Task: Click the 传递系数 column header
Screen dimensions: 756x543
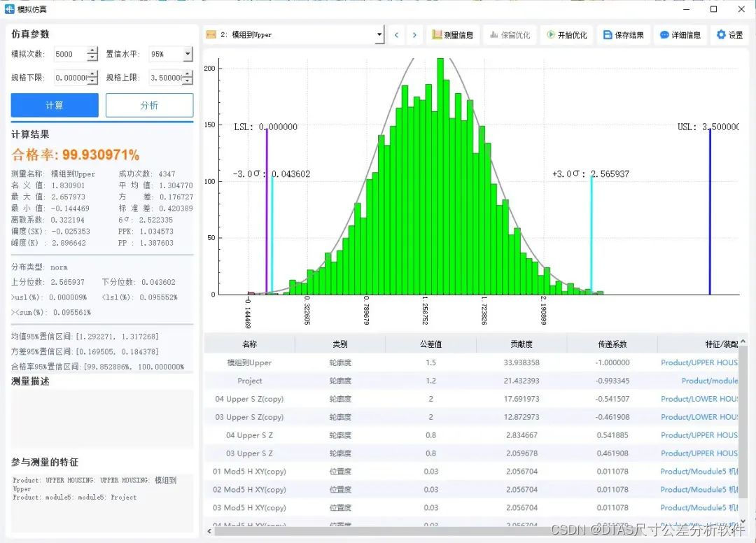Action: click(612, 344)
